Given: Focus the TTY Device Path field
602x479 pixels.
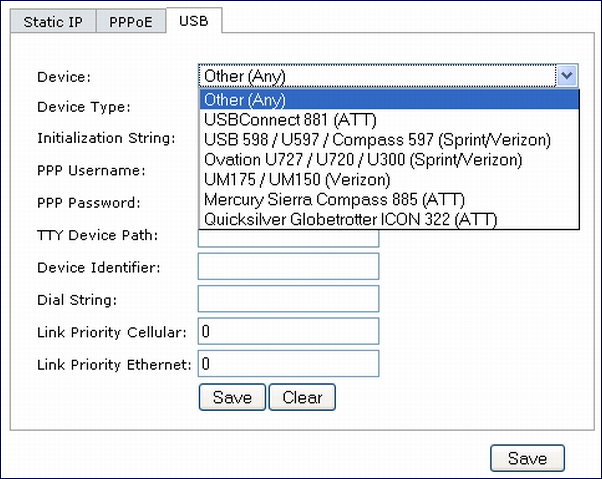Looking at the screenshot, I should (288, 238).
